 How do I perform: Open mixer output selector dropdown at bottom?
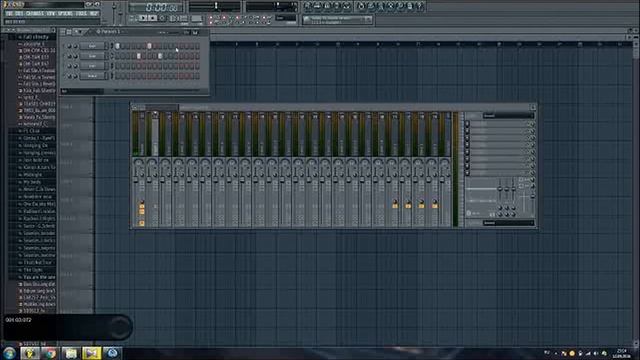pyautogui.click(x=508, y=223)
